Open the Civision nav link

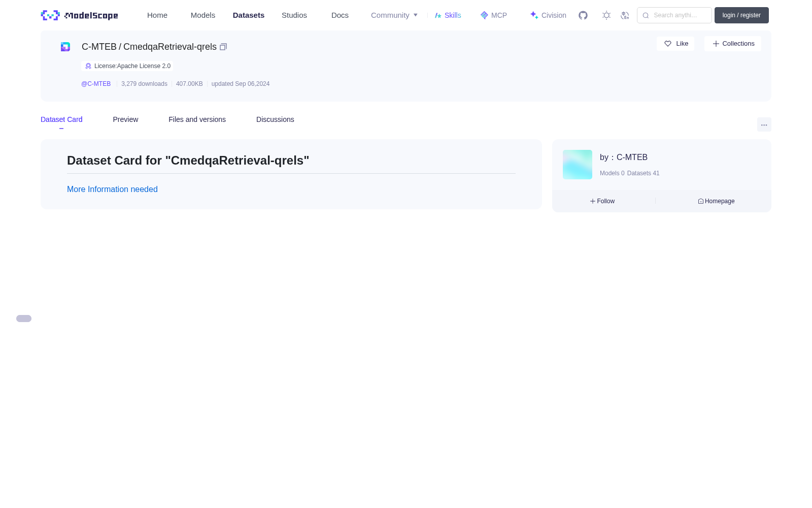[x=548, y=15]
